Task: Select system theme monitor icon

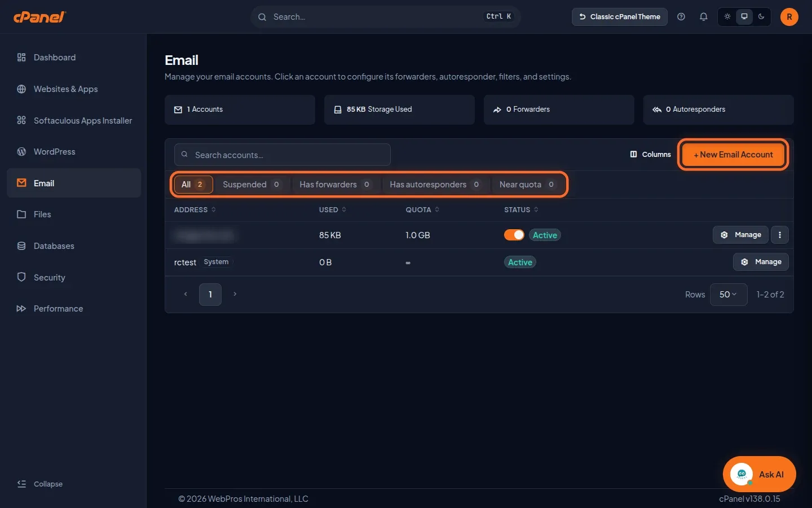Action: [x=744, y=17]
